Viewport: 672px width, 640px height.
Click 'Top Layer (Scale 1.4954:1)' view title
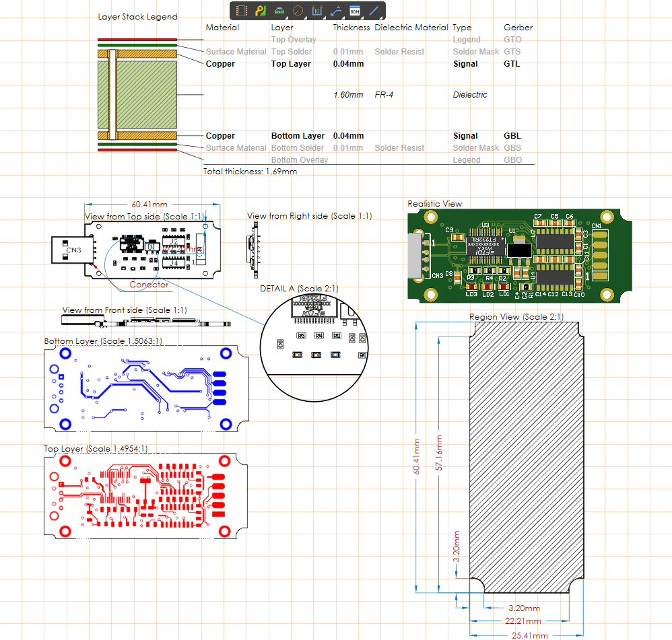pyautogui.click(x=96, y=448)
